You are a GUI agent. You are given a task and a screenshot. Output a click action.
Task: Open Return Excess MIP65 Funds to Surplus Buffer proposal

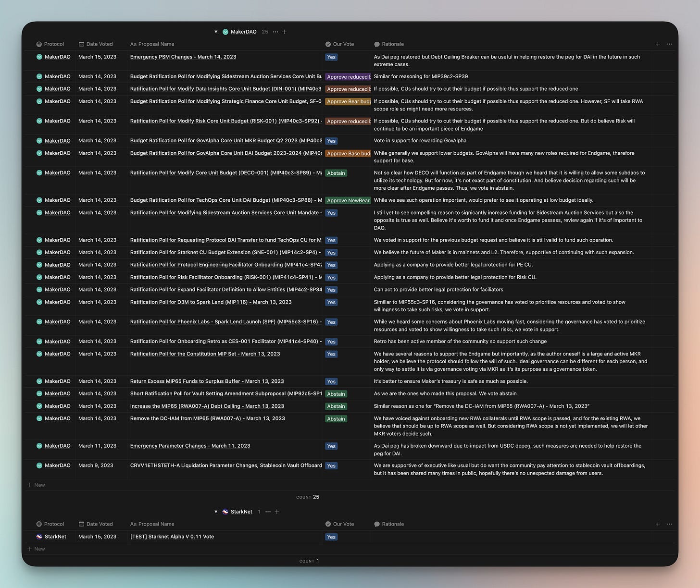(x=207, y=381)
